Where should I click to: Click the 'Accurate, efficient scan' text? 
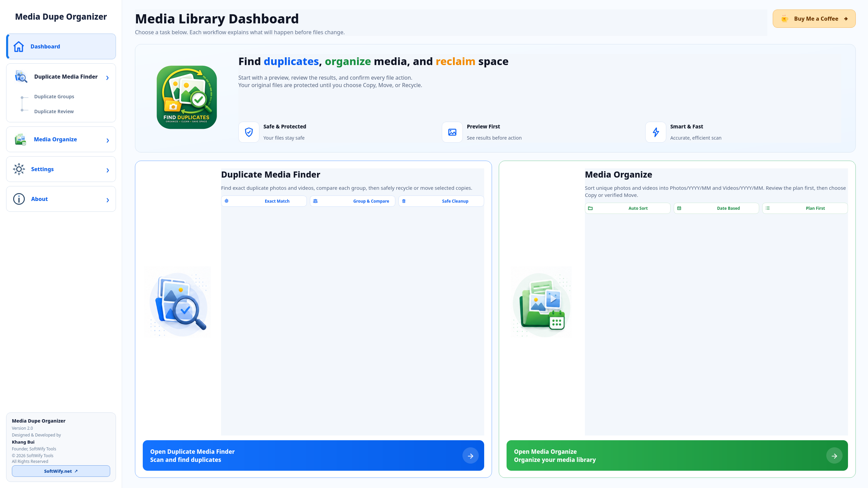pyautogui.click(x=696, y=138)
